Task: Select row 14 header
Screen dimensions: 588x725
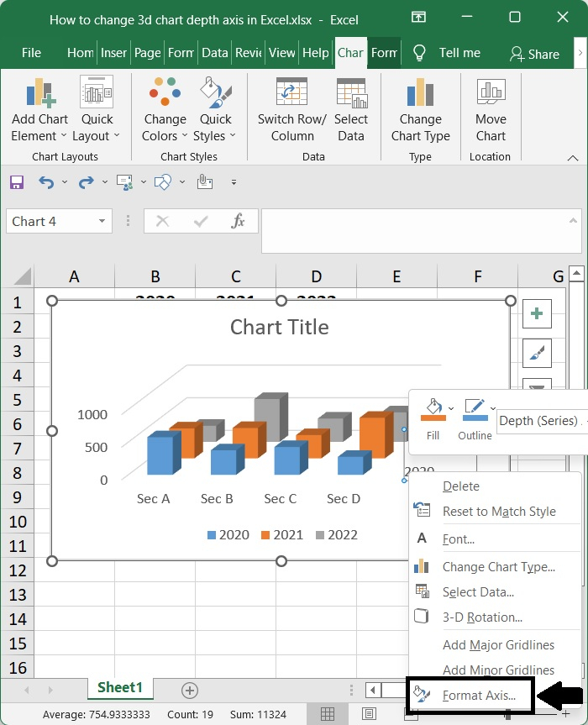Action: pyautogui.click(x=18, y=619)
